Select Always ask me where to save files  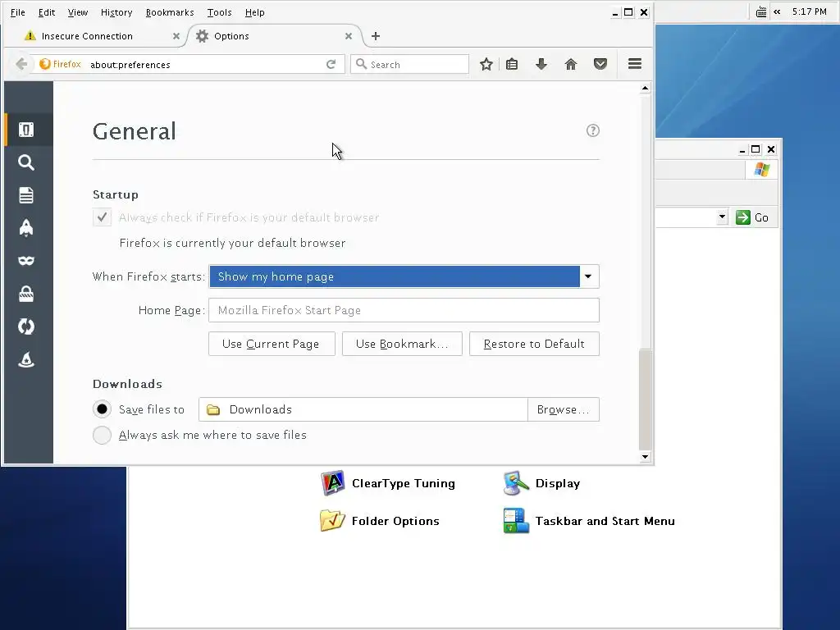click(x=102, y=435)
